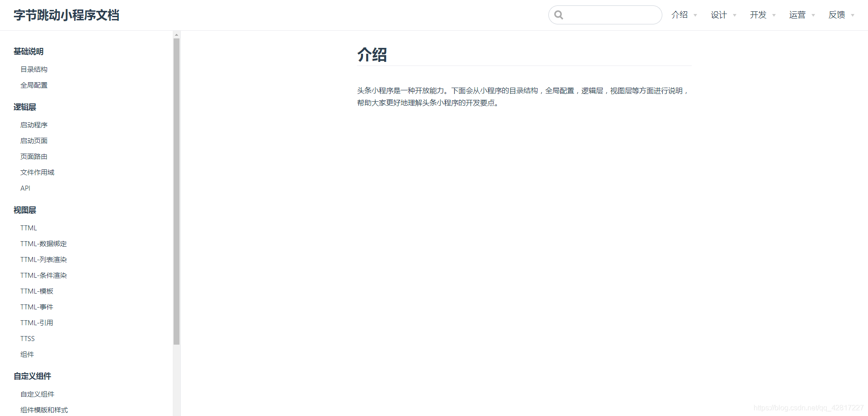Select 开发 in the top navigation
This screenshot has height=416, width=868.
point(758,15)
